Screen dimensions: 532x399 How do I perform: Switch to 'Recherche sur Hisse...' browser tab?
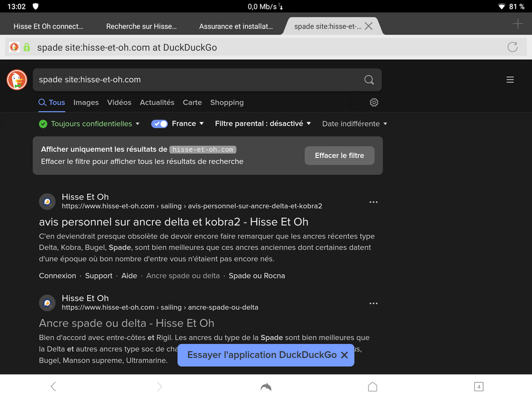point(141,26)
